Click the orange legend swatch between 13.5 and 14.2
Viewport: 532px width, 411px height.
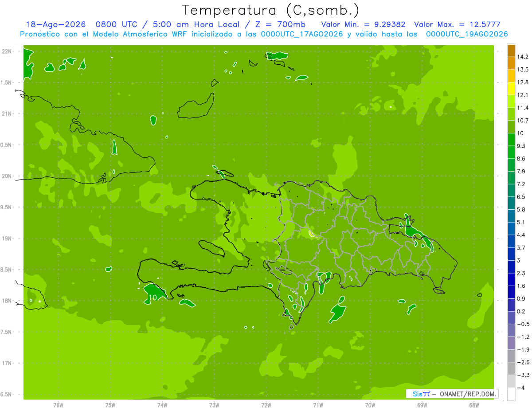click(x=511, y=63)
